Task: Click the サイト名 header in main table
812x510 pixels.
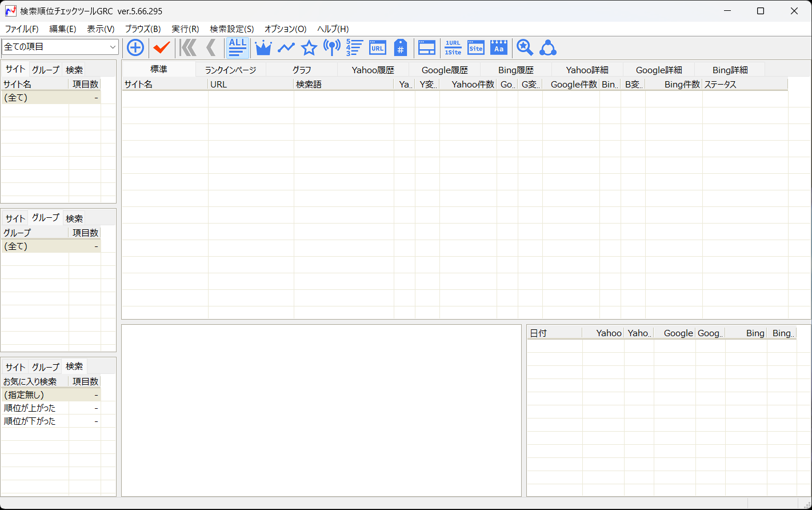Action: pos(165,84)
